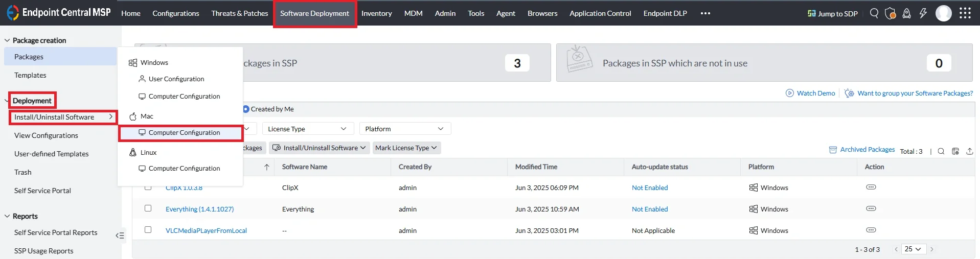Screen dimensions: 980x259
Task: Open Install/Uninstall Software toolbar dropdown
Action: 320,148
